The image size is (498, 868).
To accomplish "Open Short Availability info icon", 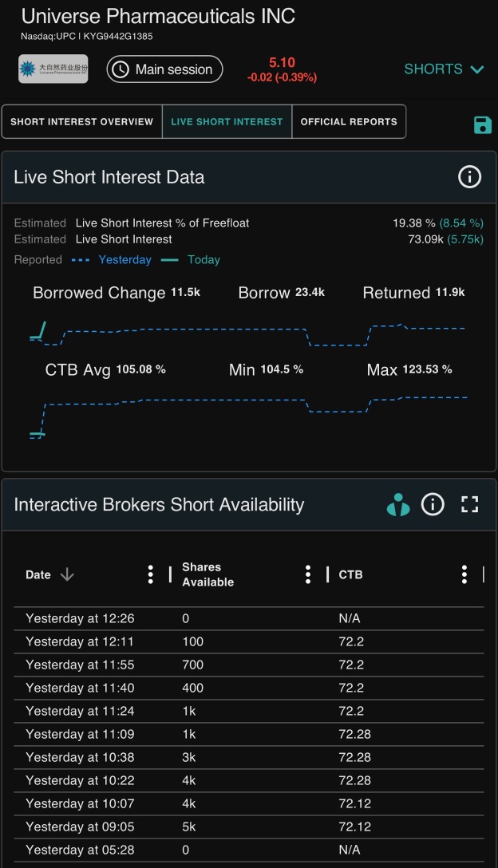I will (x=433, y=504).
